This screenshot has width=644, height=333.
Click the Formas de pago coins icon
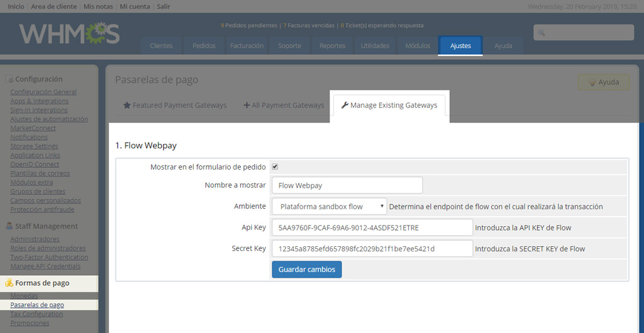[x=9, y=283]
